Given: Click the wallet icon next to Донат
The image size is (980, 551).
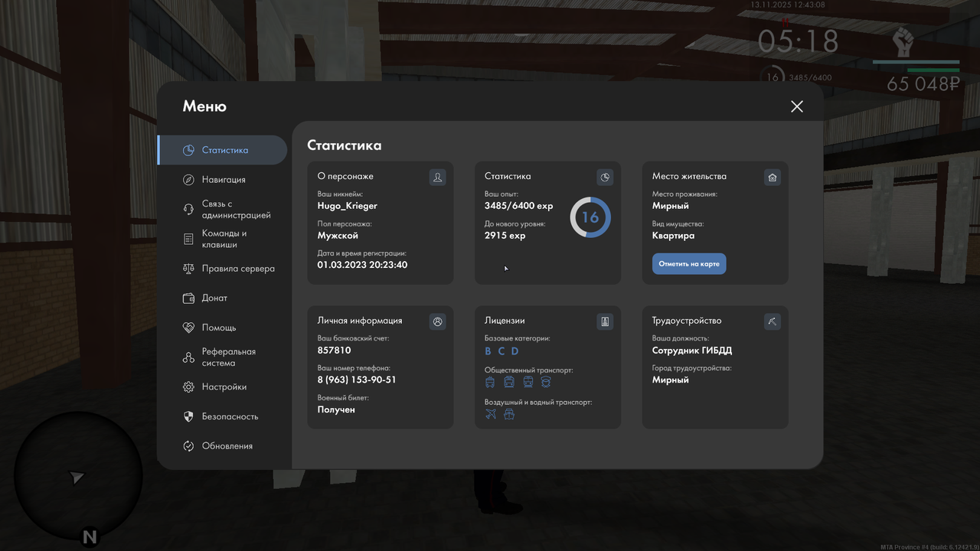Looking at the screenshot, I should click(188, 298).
